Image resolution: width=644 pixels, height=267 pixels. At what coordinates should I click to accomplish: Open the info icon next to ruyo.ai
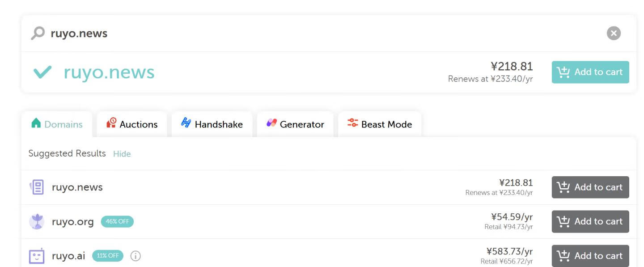[x=136, y=256]
